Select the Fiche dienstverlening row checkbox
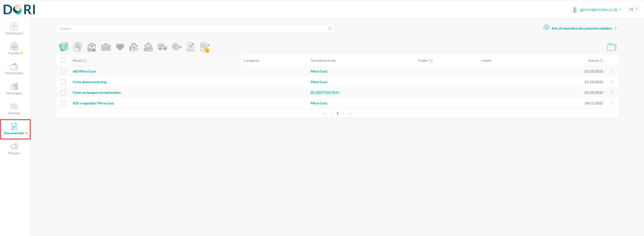 click(63, 82)
